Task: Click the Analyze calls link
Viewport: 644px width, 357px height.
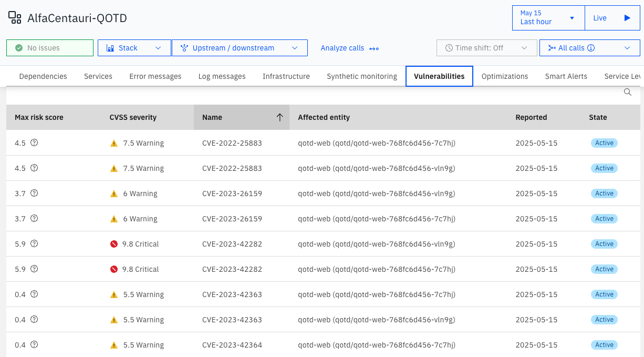Action: click(349, 48)
